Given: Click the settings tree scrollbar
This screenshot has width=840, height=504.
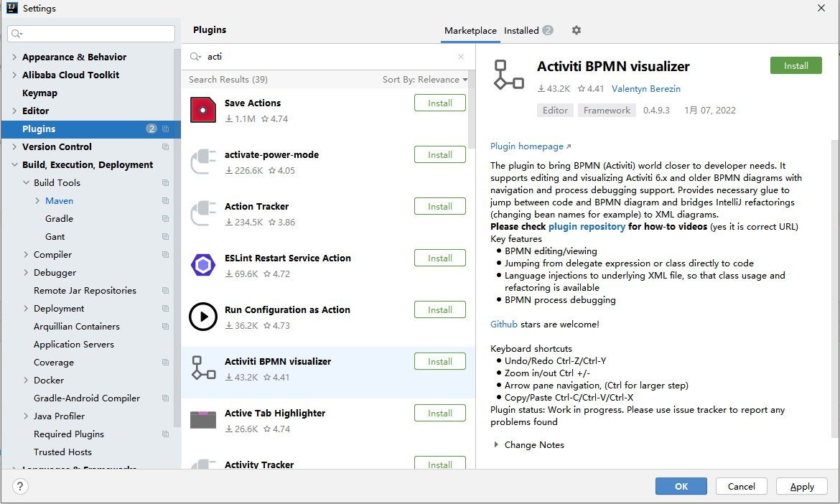Looking at the screenshot, I should (x=177, y=238).
